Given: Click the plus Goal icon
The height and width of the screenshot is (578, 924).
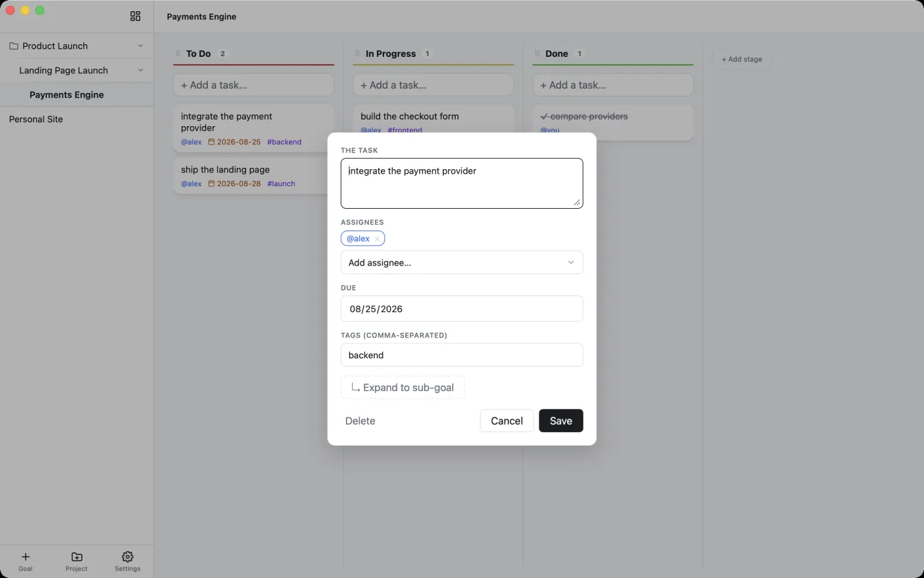Looking at the screenshot, I should (25, 557).
